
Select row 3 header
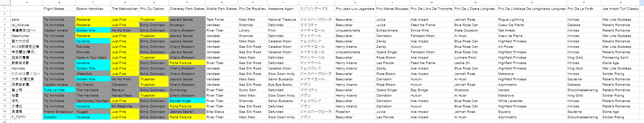[x=5, y=19]
